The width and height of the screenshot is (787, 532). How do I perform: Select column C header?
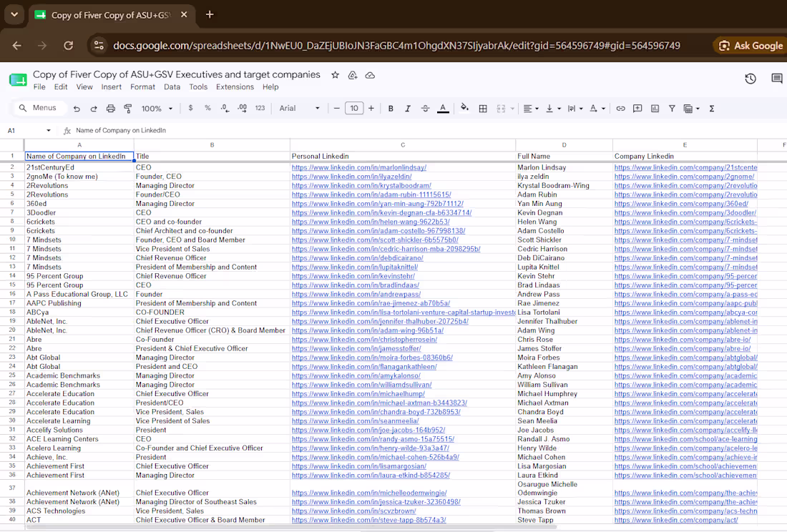[403, 145]
